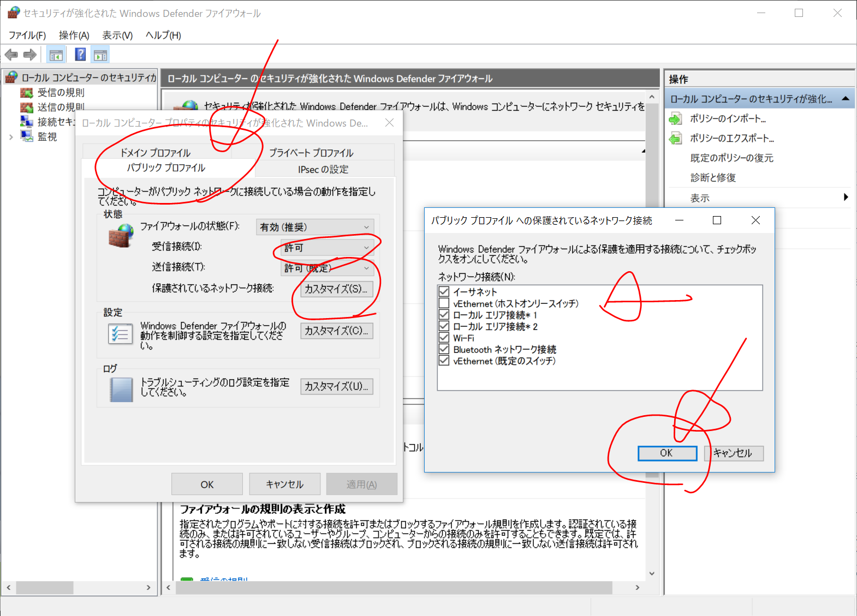Select 監視 monitoring icon in tree
The image size is (857, 616).
point(27,136)
